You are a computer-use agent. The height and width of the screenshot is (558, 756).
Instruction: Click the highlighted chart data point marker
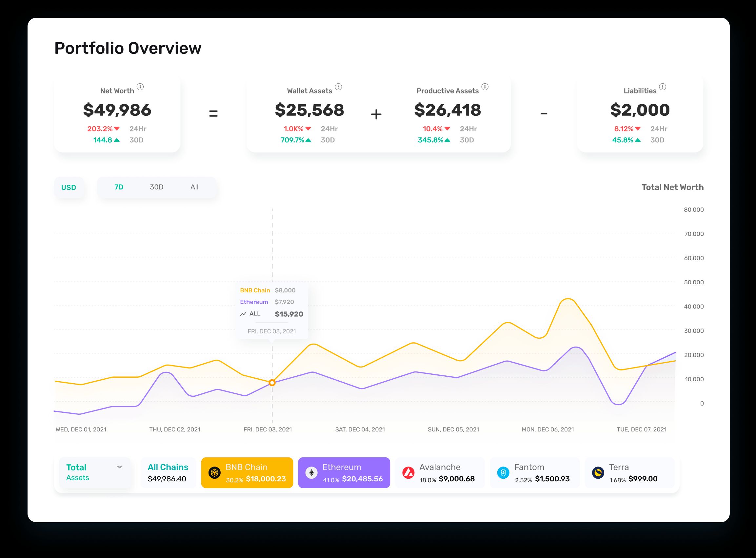[x=272, y=383]
